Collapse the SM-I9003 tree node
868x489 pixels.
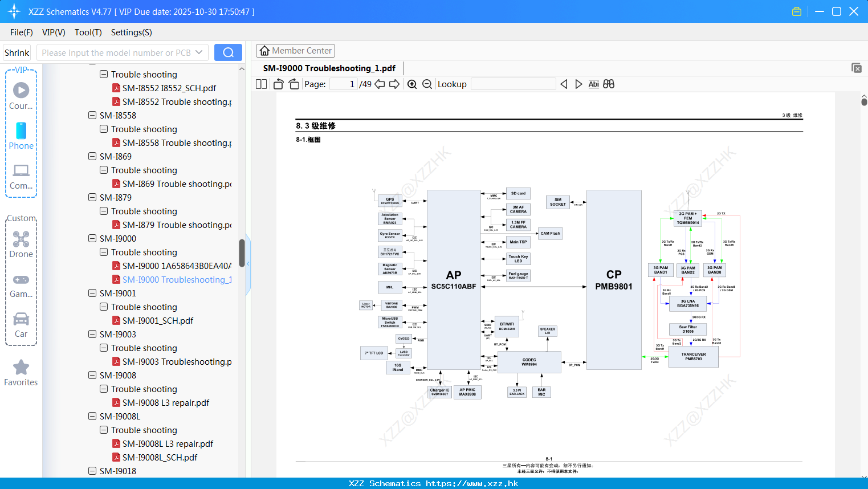[92, 334]
